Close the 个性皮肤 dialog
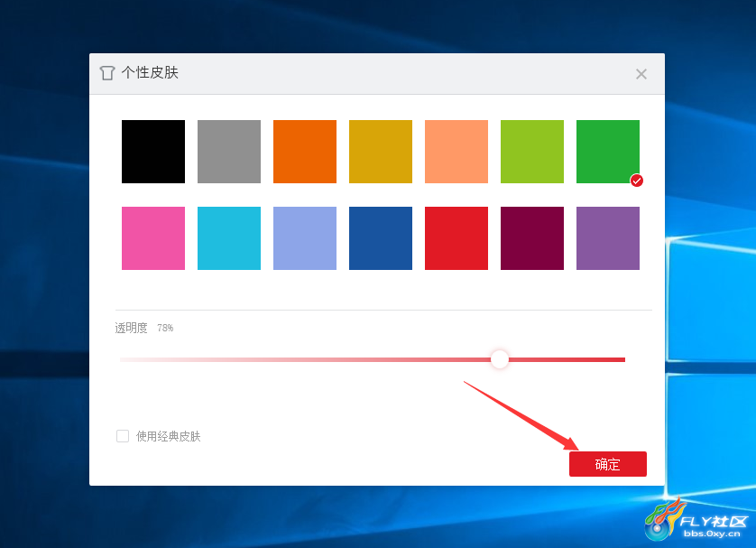756x548 pixels. pos(641,74)
